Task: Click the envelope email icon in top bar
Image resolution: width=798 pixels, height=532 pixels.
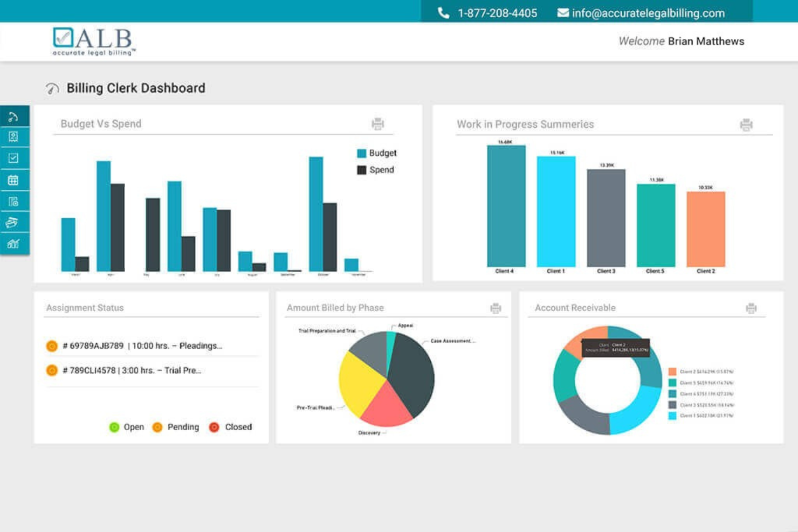Action: pos(563,13)
